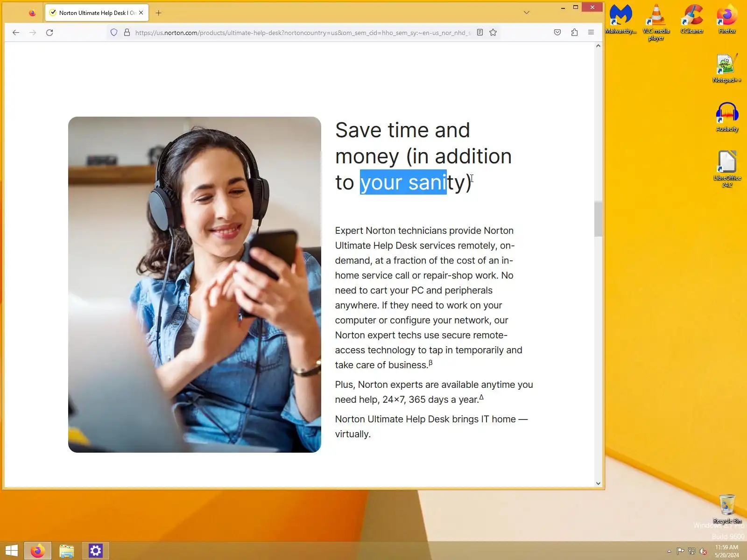Screen dimensions: 747x560
Task: Select the Notepad++ desktop icon
Action: pos(727,68)
